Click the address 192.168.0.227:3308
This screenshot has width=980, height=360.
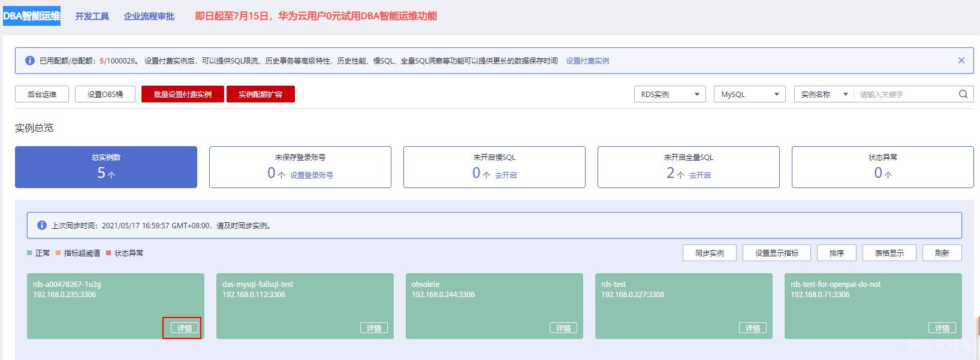(632, 294)
